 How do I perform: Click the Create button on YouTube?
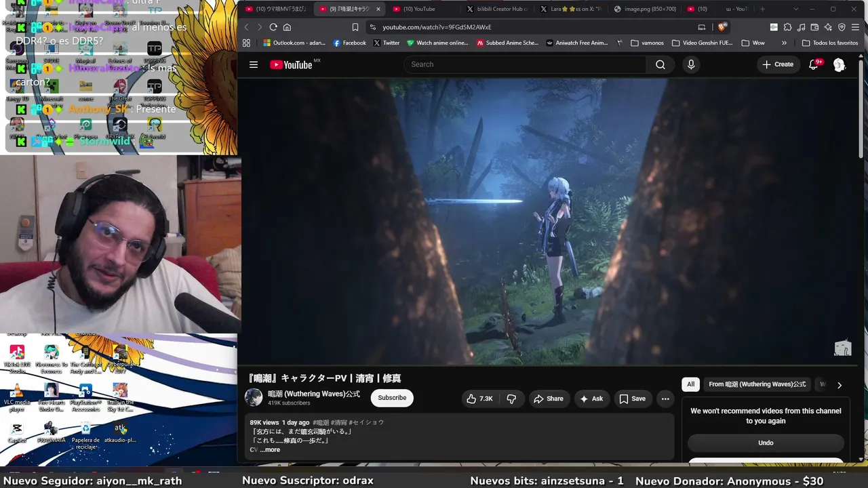click(777, 64)
